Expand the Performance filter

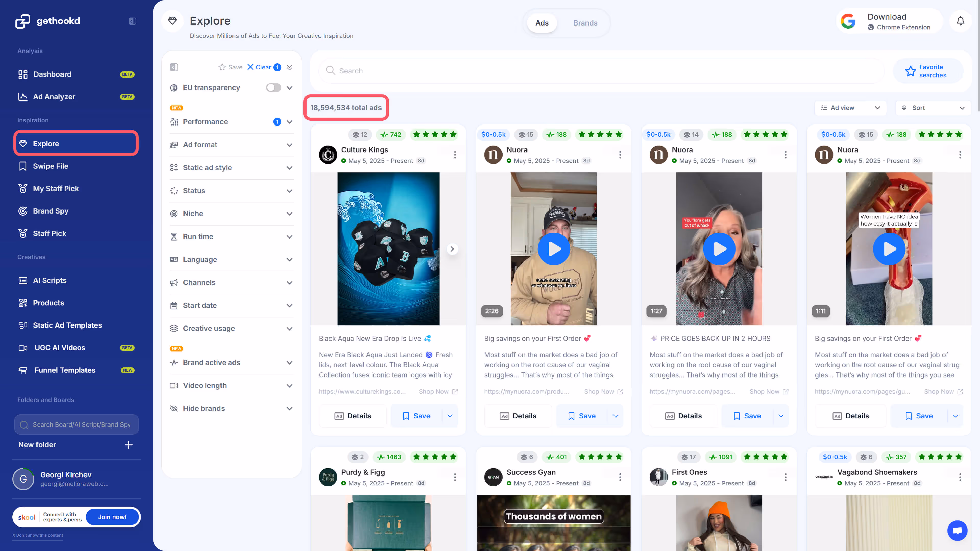coord(231,122)
